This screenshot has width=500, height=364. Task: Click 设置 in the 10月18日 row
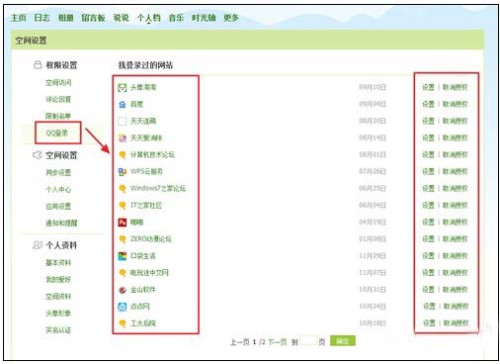coord(429,323)
